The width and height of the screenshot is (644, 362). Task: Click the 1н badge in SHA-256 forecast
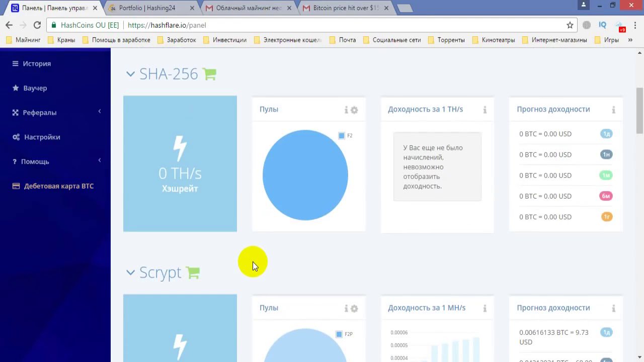pyautogui.click(x=606, y=154)
